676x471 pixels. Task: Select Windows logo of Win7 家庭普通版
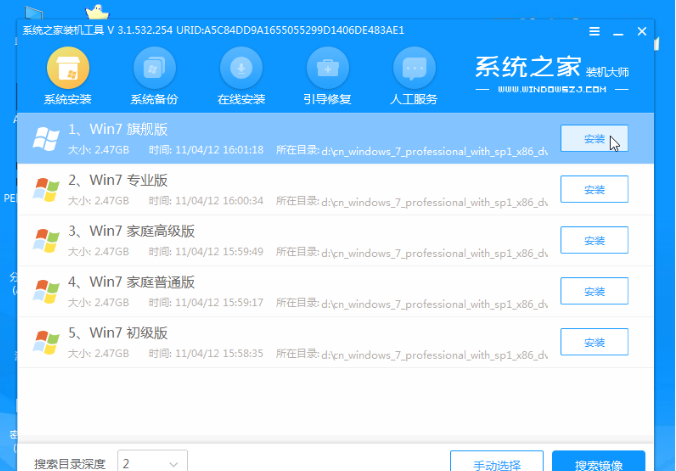46,292
